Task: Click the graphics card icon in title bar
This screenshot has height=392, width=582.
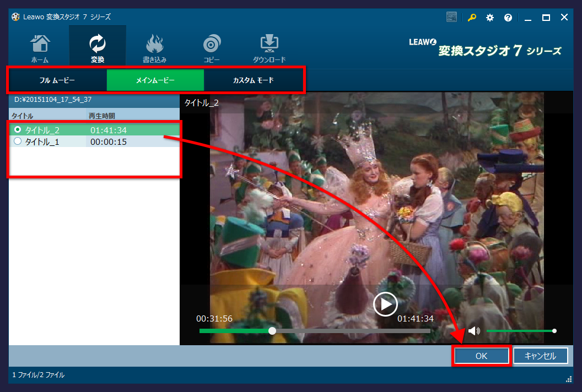Action: coord(451,17)
